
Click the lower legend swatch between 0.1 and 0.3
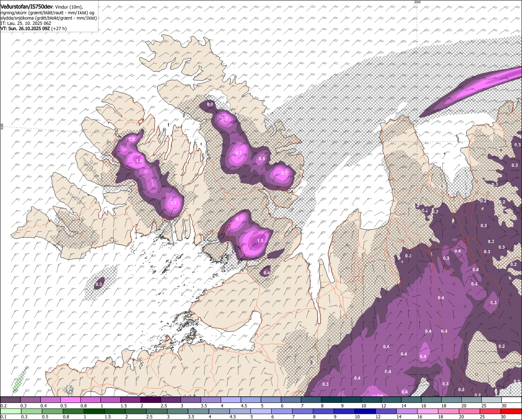[10, 411]
